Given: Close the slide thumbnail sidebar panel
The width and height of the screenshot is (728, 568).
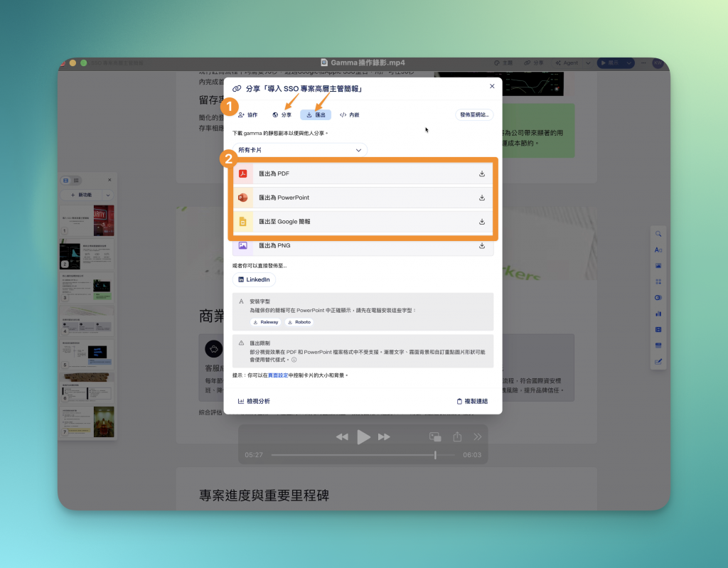Looking at the screenshot, I should coord(109,180).
